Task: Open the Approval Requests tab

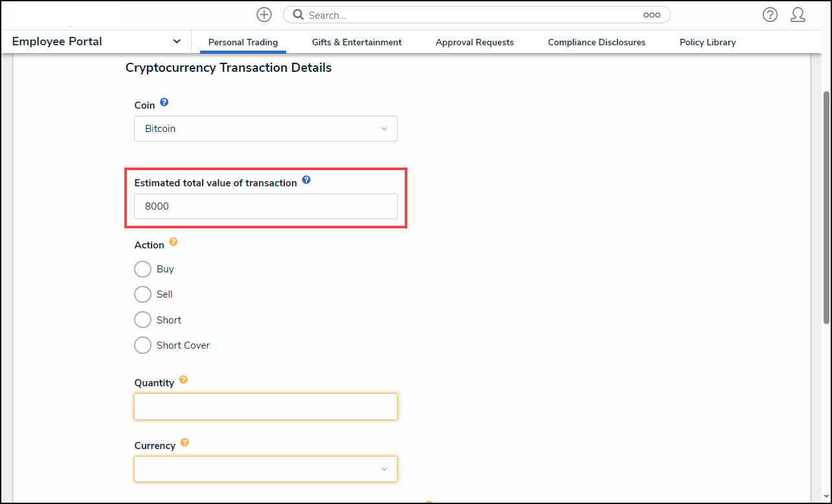Action: (475, 42)
